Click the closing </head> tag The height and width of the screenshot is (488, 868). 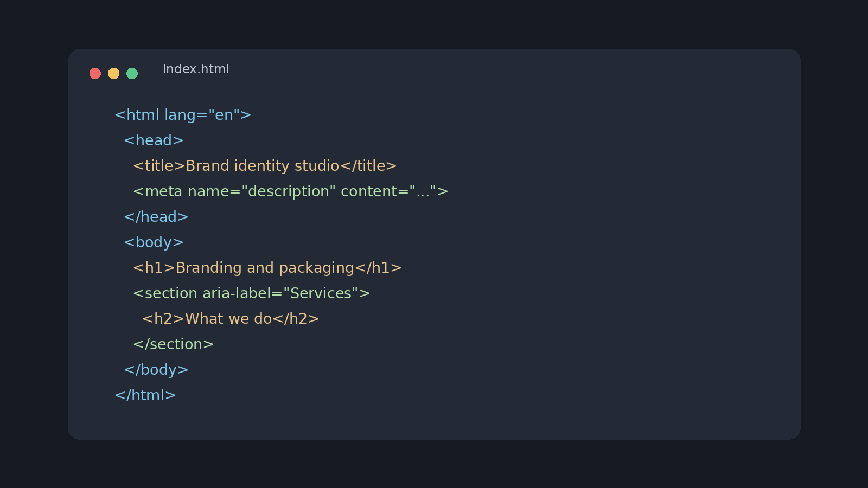(156, 217)
